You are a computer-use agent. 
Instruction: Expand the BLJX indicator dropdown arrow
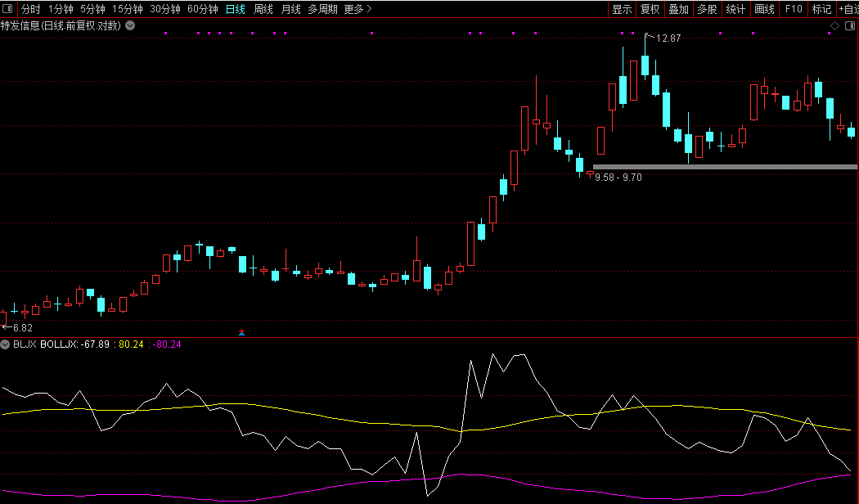[6, 344]
